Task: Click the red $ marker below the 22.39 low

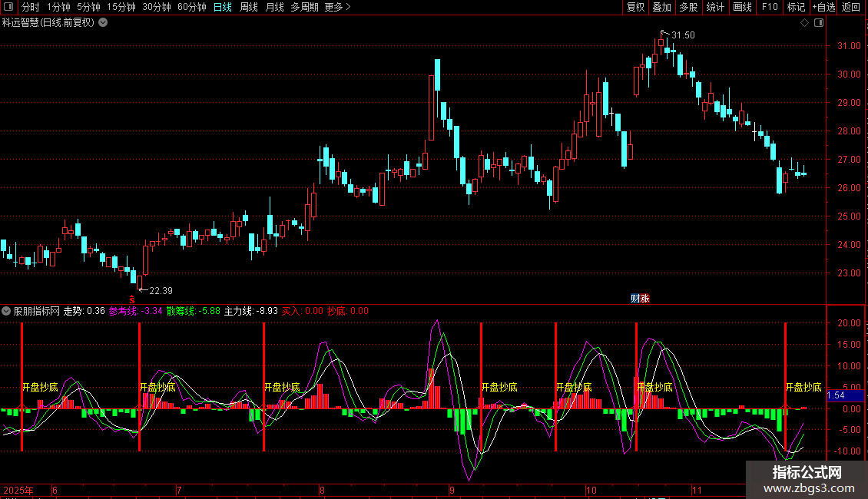Action: (132, 299)
